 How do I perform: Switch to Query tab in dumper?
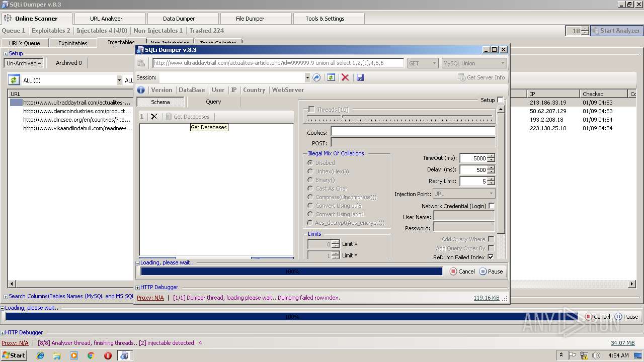(213, 102)
